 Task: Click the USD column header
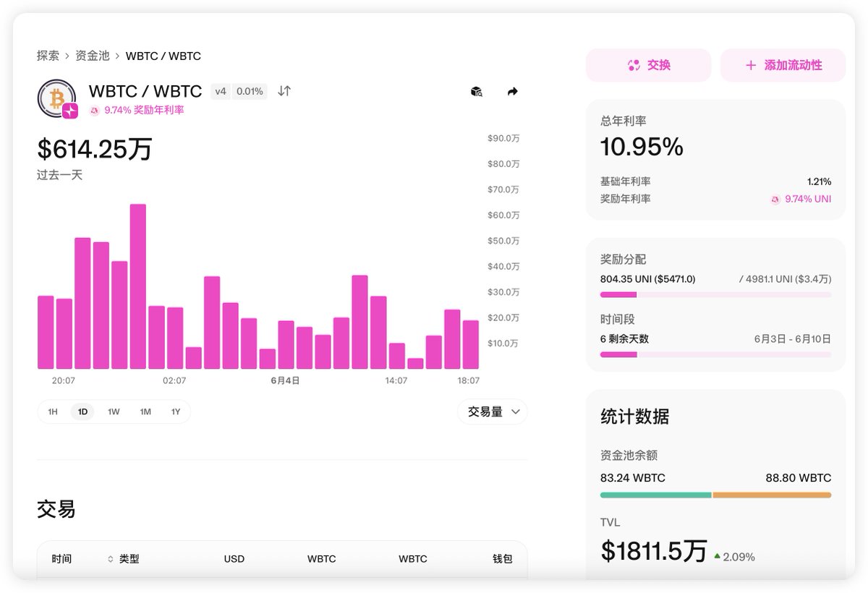click(x=234, y=559)
